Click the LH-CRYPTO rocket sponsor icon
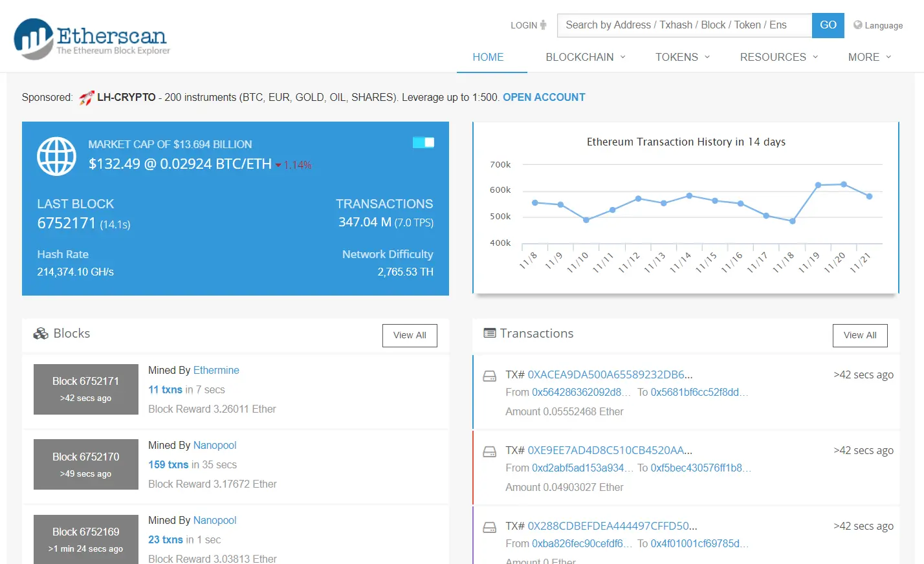Screen dimensions: 924x564 click(87, 98)
